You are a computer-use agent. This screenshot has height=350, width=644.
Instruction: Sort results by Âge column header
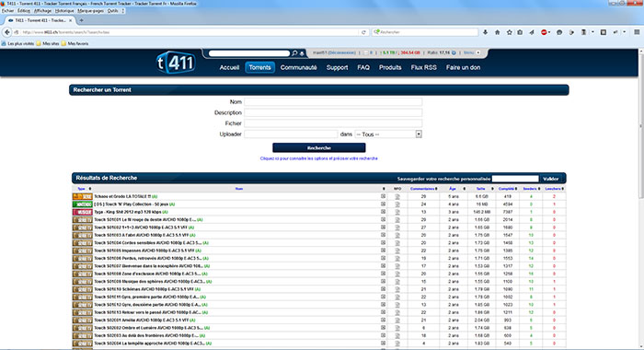pyautogui.click(x=453, y=189)
